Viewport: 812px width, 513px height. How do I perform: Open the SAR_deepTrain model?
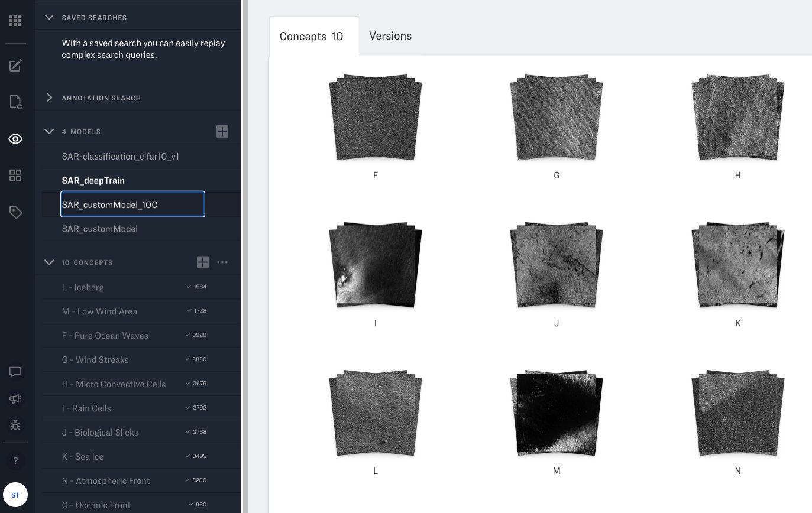pos(93,181)
